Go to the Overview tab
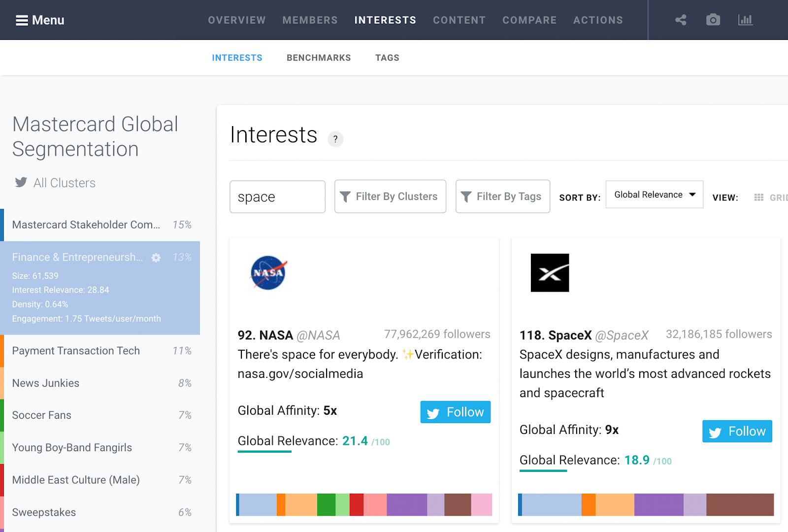This screenshot has width=788, height=532. point(237,20)
